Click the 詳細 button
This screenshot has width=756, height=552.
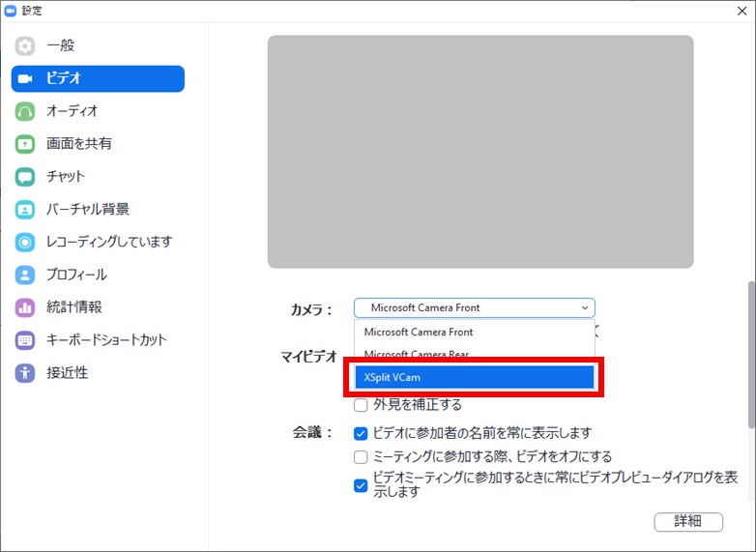688,522
